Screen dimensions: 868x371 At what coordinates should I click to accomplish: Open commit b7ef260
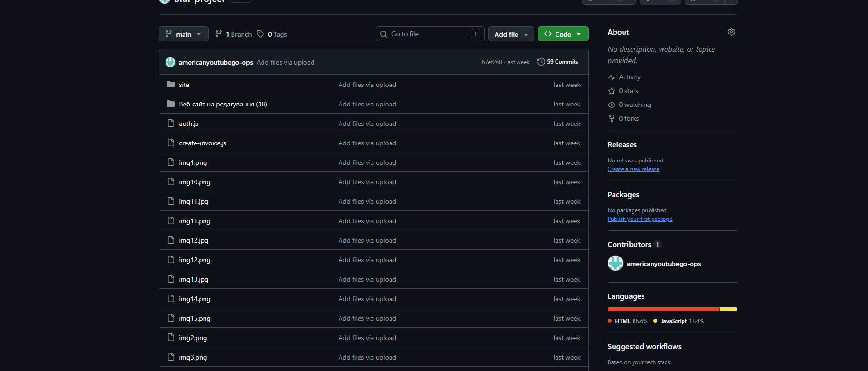492,62
